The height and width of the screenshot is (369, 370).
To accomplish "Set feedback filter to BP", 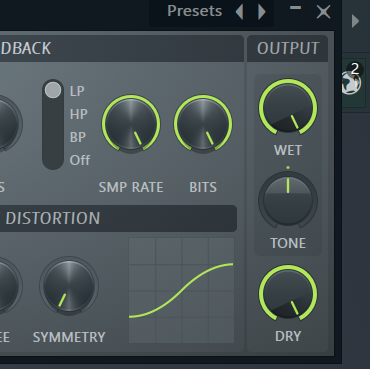I will [78, 137].
